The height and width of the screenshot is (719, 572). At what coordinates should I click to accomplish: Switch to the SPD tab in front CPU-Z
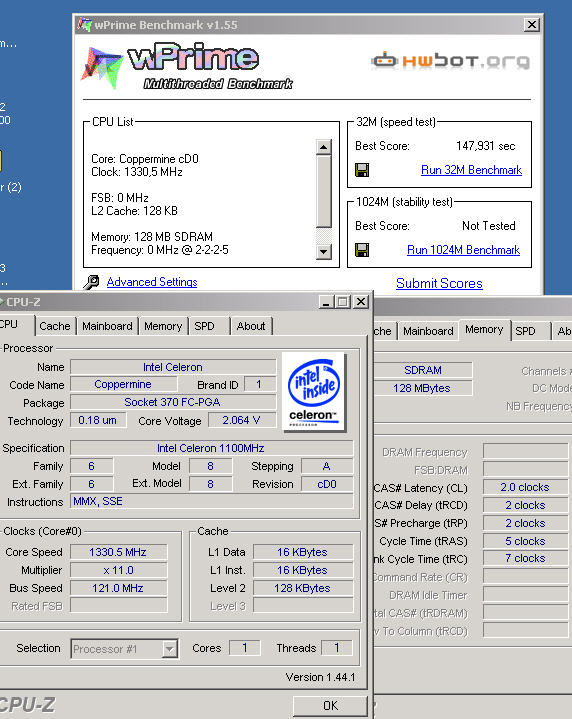(204, 326)
